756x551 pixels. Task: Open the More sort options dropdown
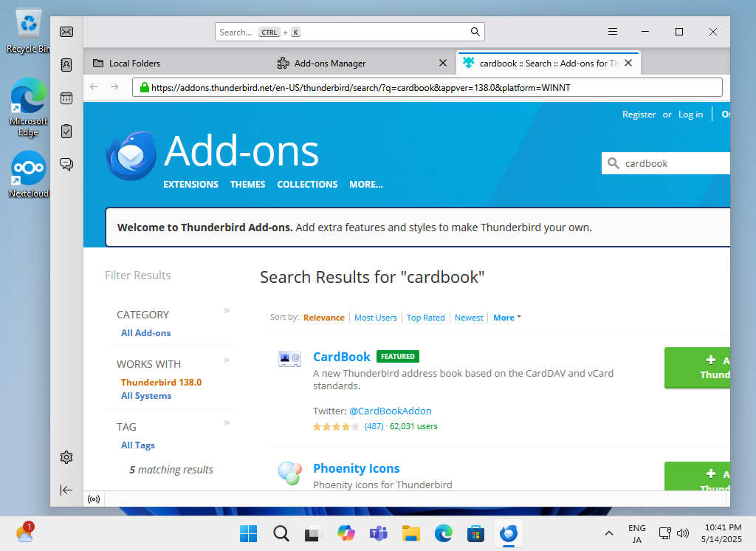(x=506, y=318)
